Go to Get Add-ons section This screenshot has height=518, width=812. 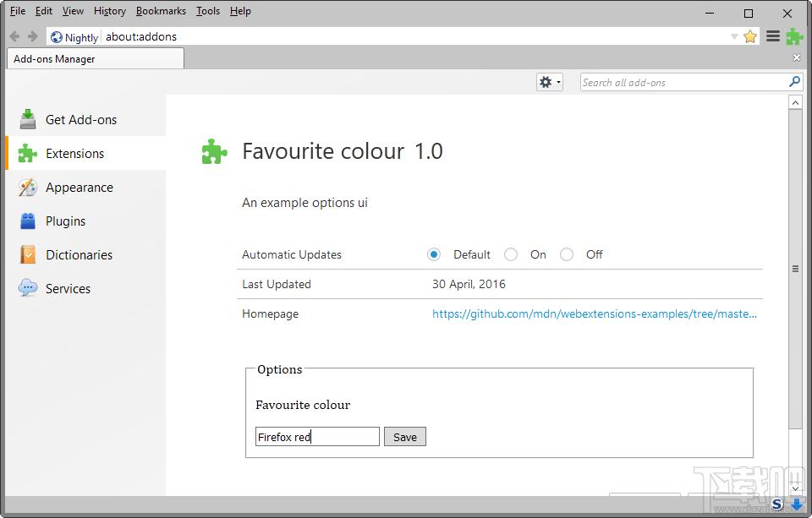pyautogui.click(x=85, y=119)
